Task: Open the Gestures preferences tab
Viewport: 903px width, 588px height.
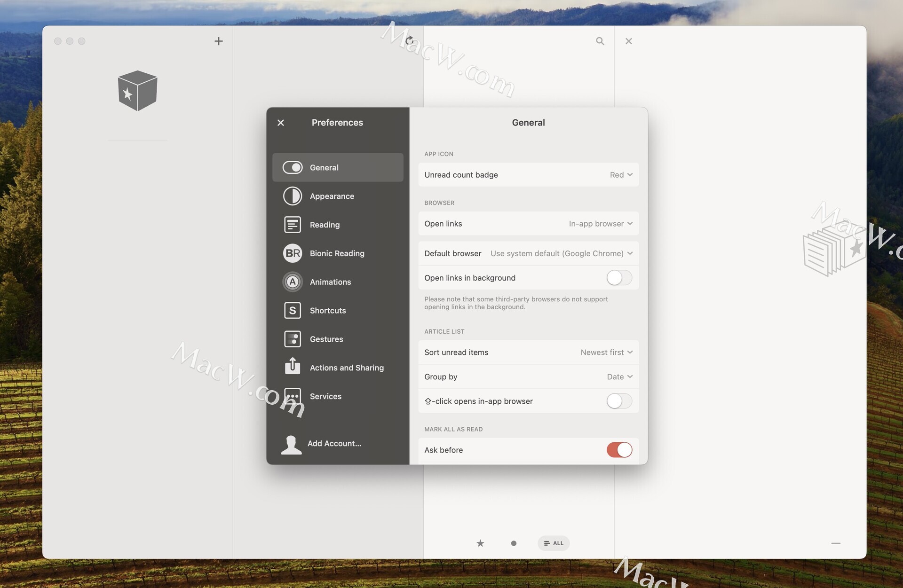Action: [338, 339]
